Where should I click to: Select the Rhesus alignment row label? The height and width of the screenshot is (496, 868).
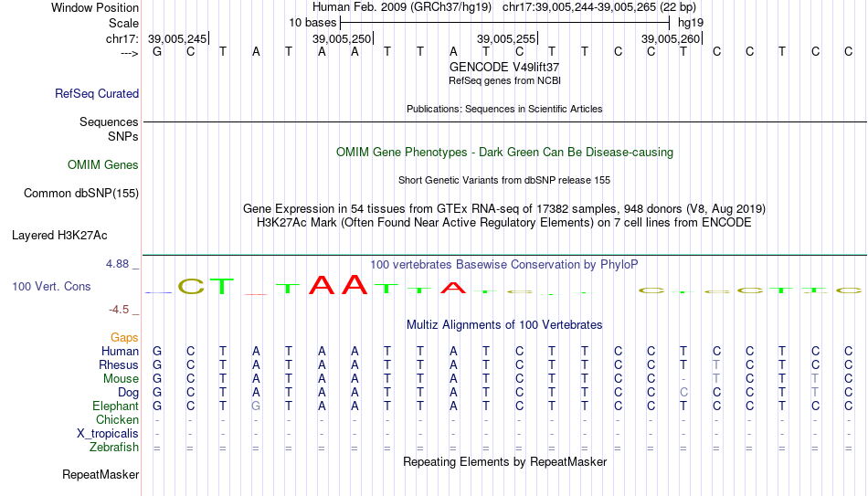point(119,364)
